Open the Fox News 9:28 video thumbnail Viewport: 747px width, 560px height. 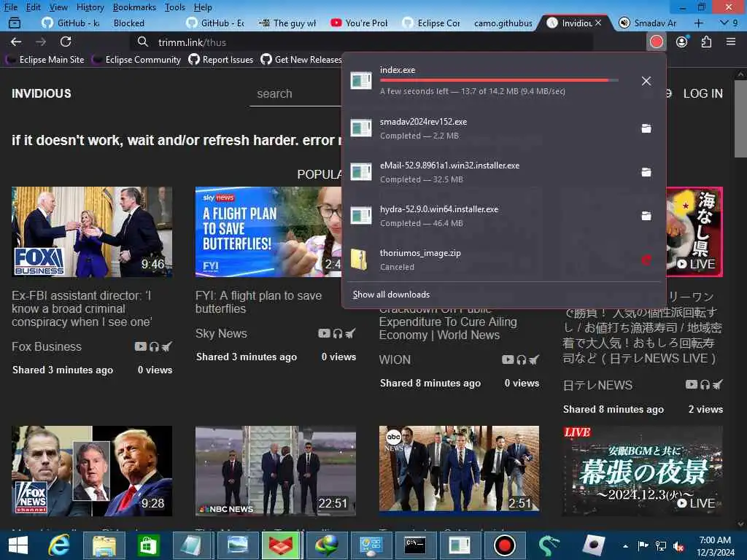(92, 471)
